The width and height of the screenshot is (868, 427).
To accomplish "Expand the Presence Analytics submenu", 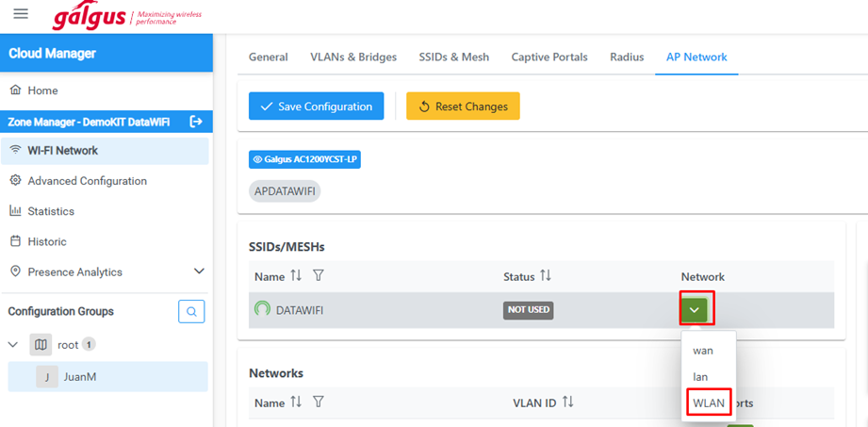I will (x=199, y=271).
